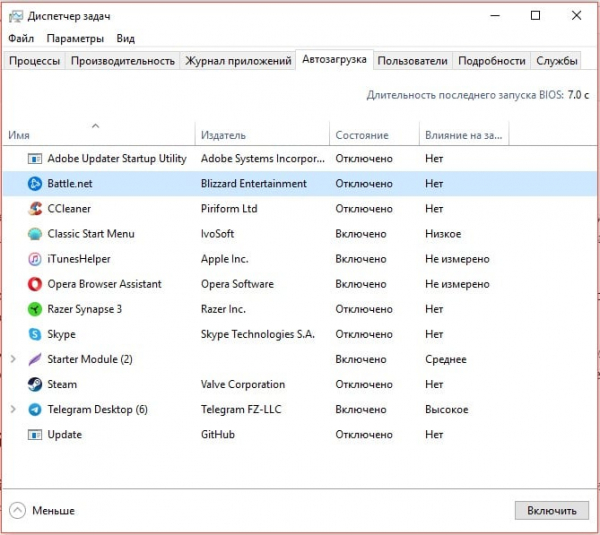Click the Включено status of Opera Browser Assistant
Viewport: 600px width, 535px height.
point(360,284)
